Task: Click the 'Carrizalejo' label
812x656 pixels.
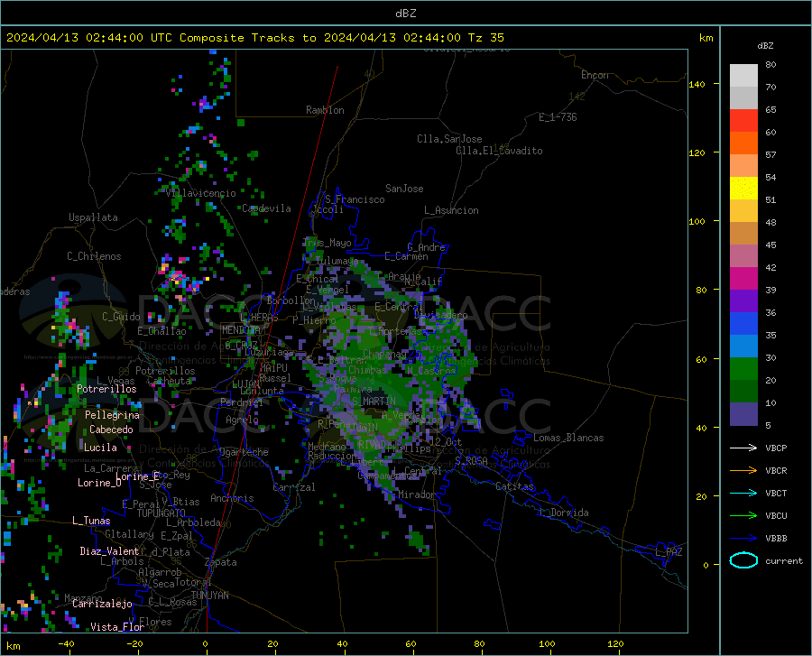Action: (x=103, y=604)
